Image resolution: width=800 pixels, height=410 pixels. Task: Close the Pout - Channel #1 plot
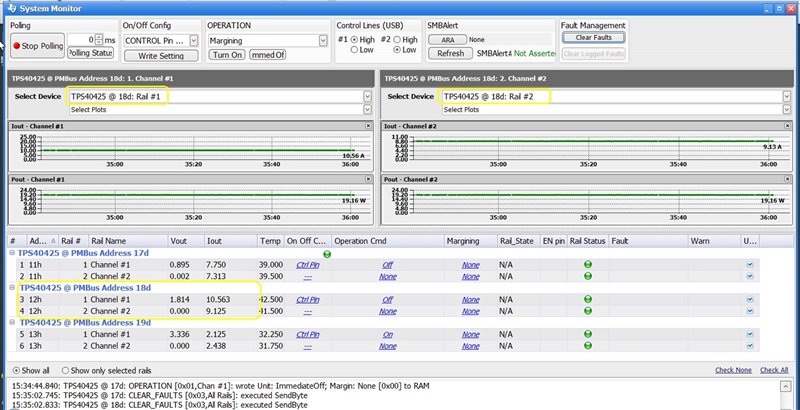click(368, 179)
